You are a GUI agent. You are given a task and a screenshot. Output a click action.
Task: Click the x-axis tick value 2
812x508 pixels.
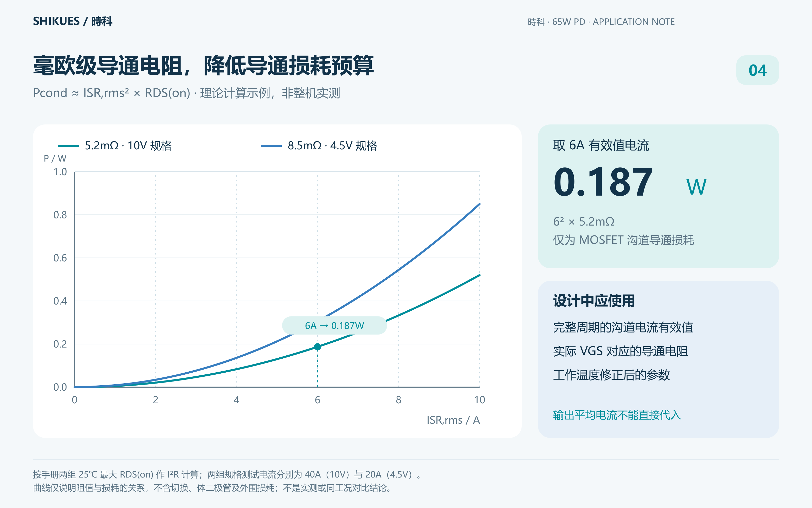click(155, 400)
